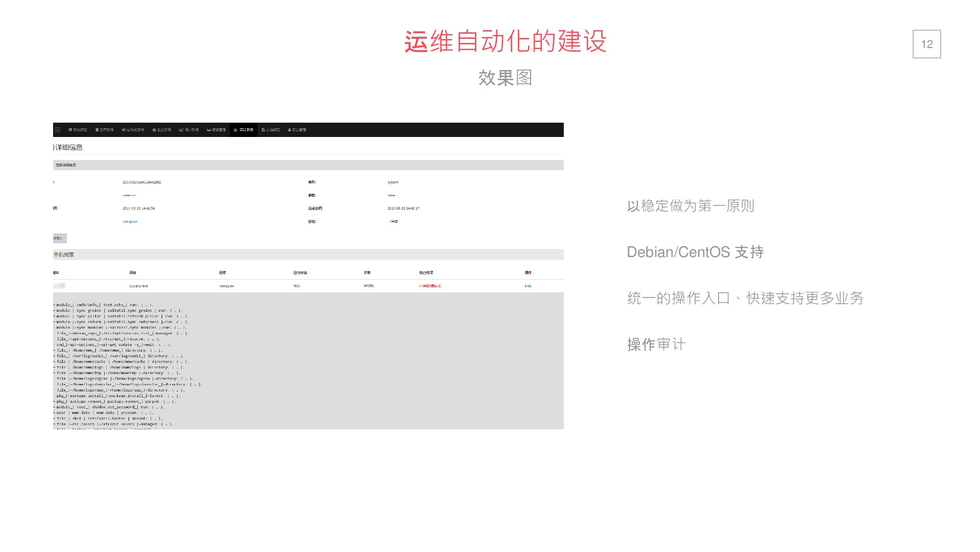Click the bullet 统一的操作入口、快速支持更多业务
980x552 pixels.
pyautogui.click(x=745, y=298)
